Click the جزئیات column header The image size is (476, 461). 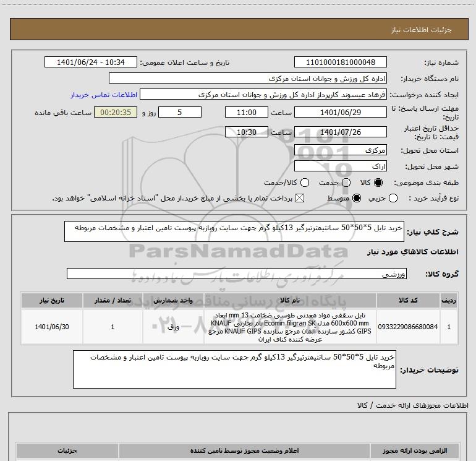pos(67,450)
